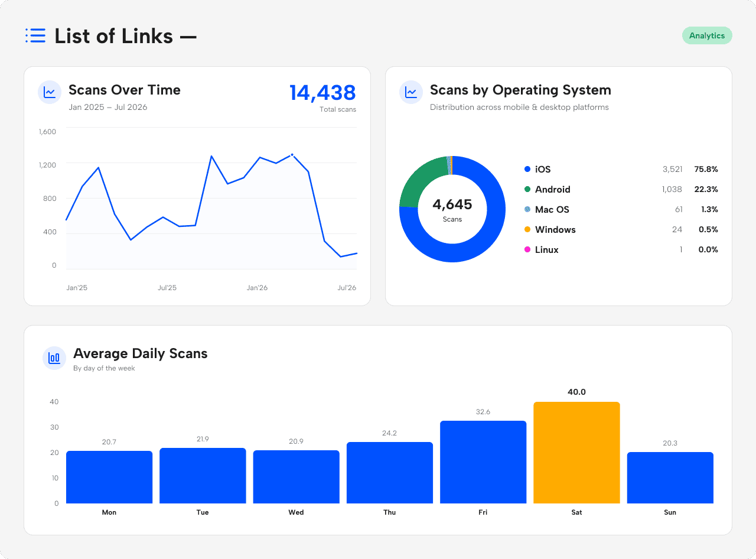This screenshot has height=559, width=756.
Task: Click the 14,438 total scans figure
Action: 322,93
